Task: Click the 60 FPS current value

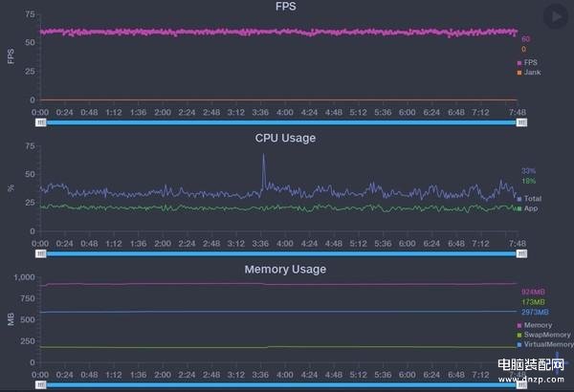Action: pos(525,39)
